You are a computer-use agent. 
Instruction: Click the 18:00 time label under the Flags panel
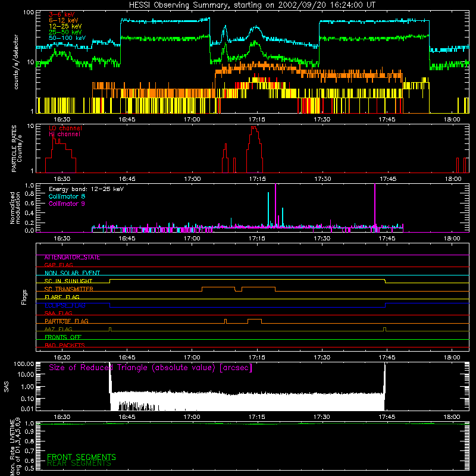tap(452, 358)
